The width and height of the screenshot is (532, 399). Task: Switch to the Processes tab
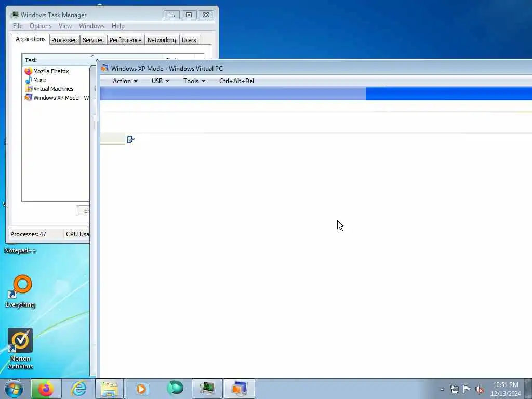click(64, 40)
